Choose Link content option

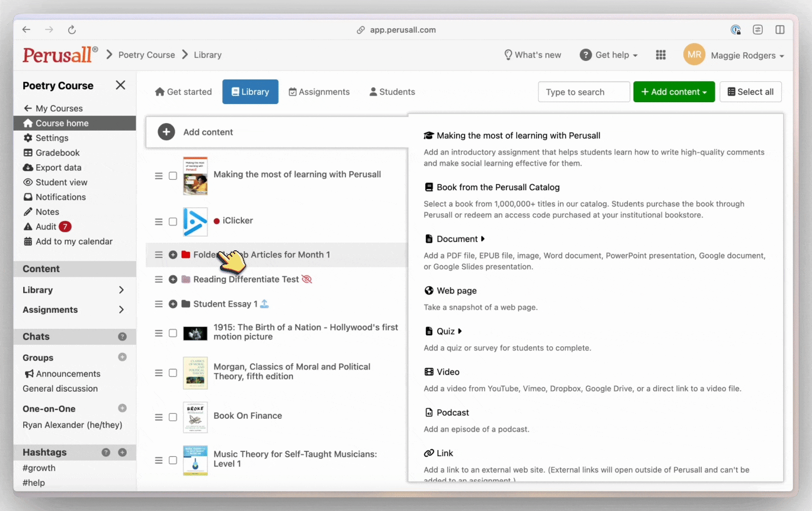(439, 453)
